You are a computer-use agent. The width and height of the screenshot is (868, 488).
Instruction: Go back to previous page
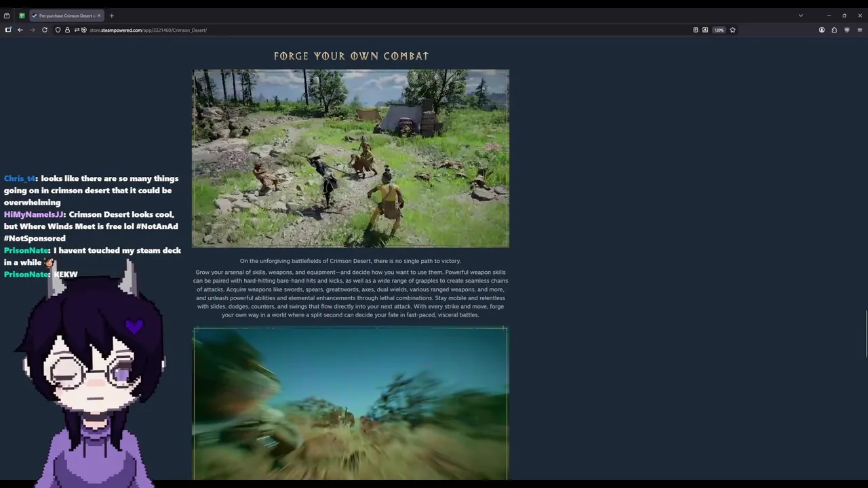(x=20, y=30)
